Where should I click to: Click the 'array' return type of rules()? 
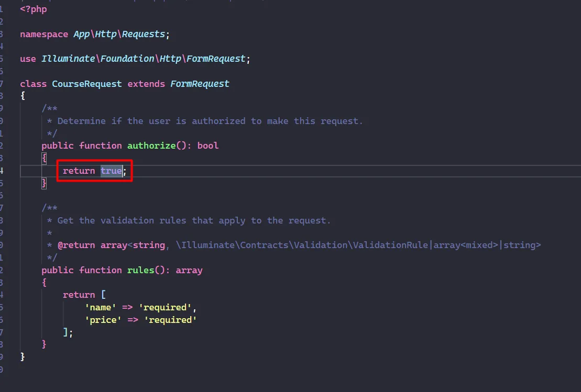tap(189, 270)
